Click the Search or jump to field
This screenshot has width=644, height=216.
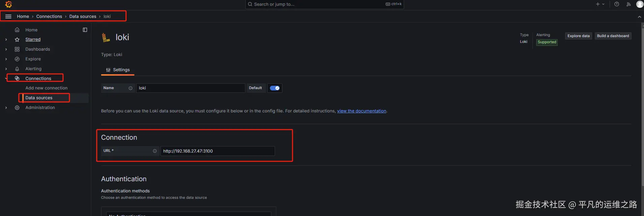tap(325, 4)
